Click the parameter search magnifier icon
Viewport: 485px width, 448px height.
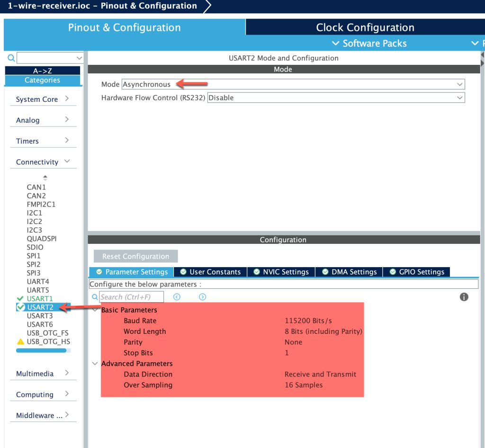tap(95, 297)
